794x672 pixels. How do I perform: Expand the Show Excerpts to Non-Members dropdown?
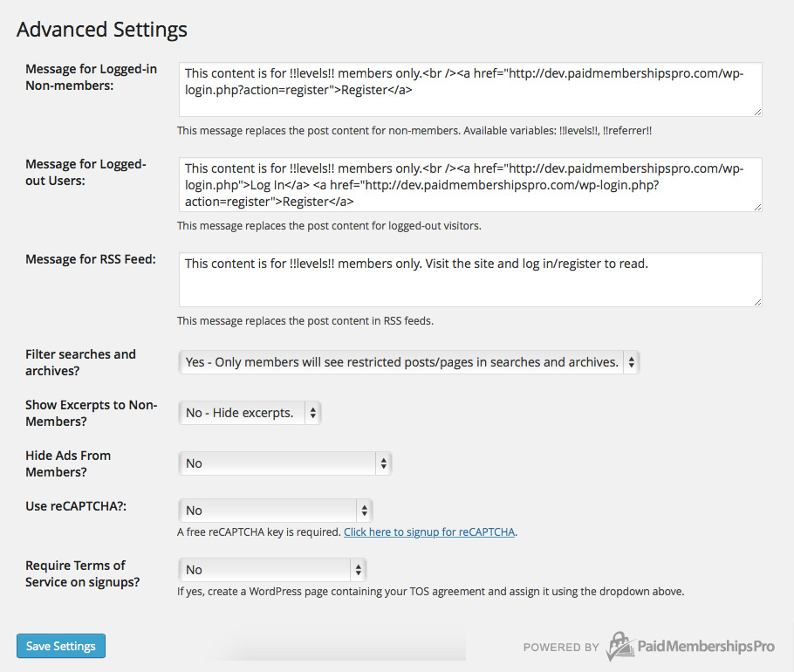tap(250, 413)
